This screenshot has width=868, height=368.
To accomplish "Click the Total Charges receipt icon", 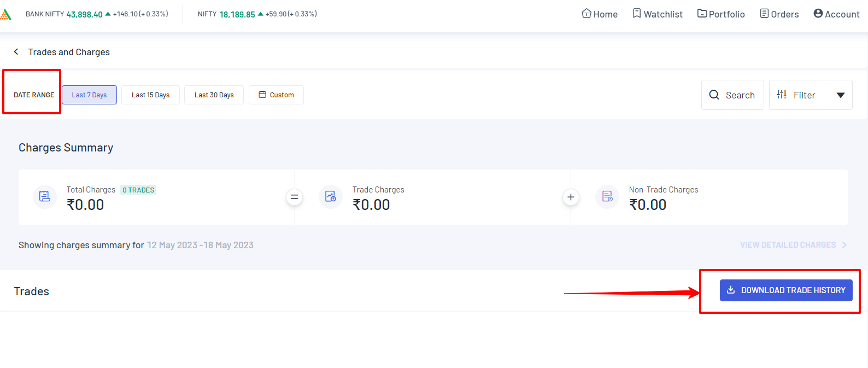I will 45,197.
